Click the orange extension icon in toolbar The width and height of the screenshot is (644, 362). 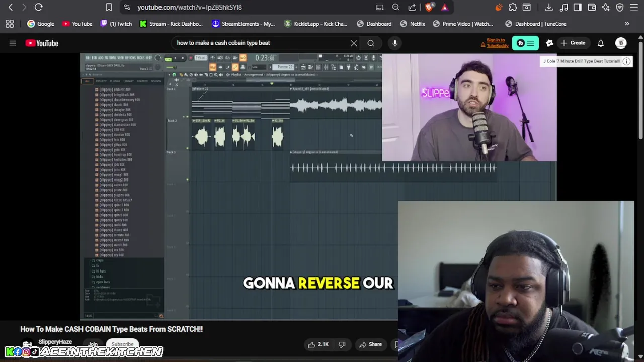click(499, 7)
